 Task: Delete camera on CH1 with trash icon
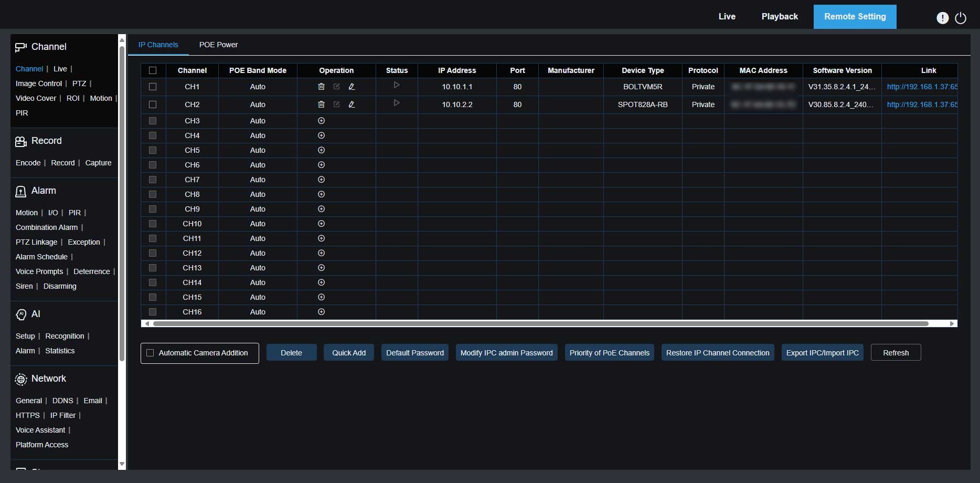coord(322,87)
